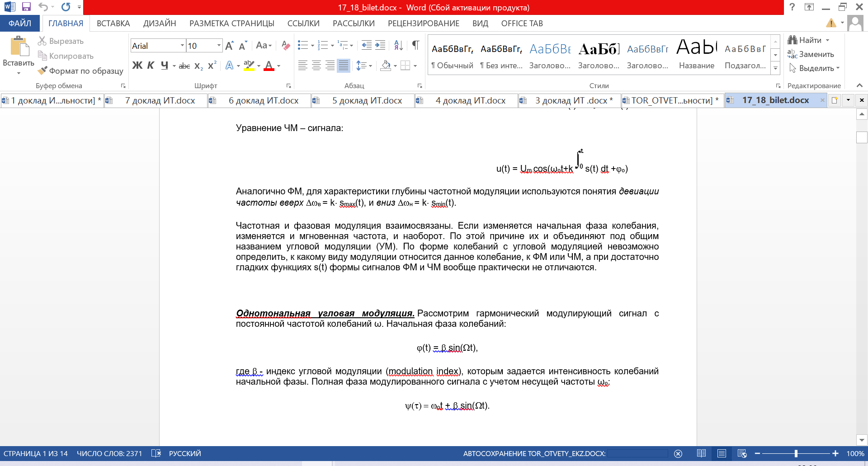Open Найти find tool
Viewport: 868px width, 466px height.
point(809,40)
